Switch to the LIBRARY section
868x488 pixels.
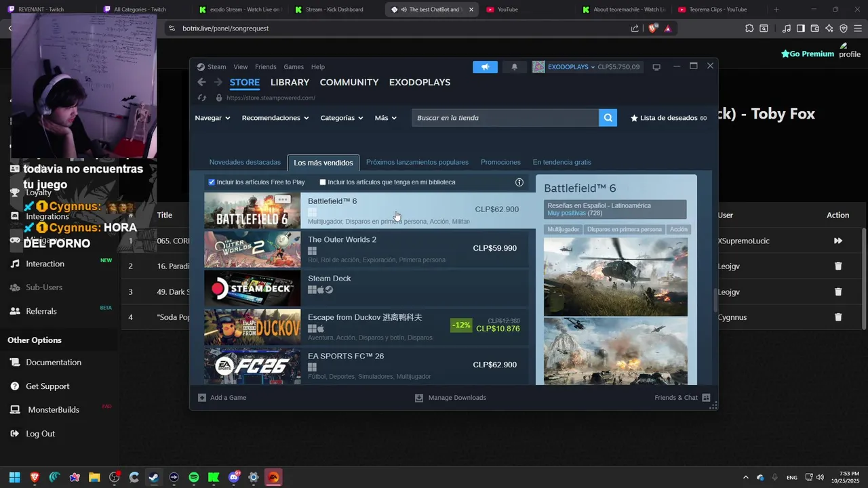pos(290,82)
